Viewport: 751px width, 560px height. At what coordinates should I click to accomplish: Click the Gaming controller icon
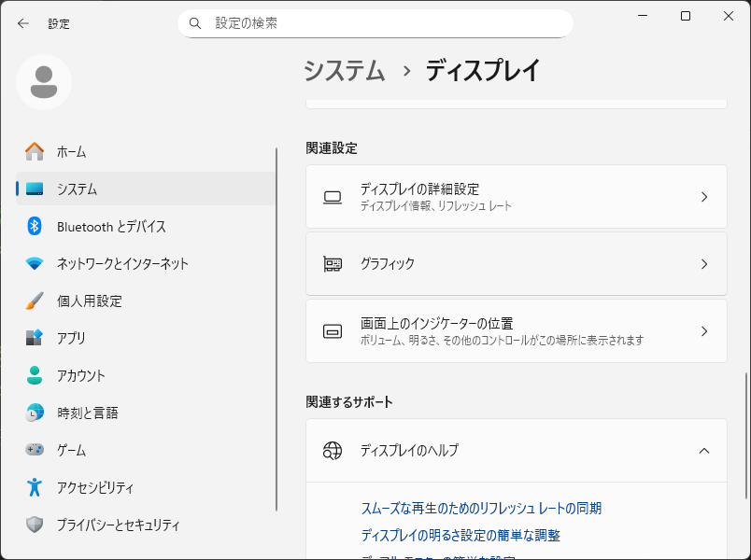tap(35, 450)
